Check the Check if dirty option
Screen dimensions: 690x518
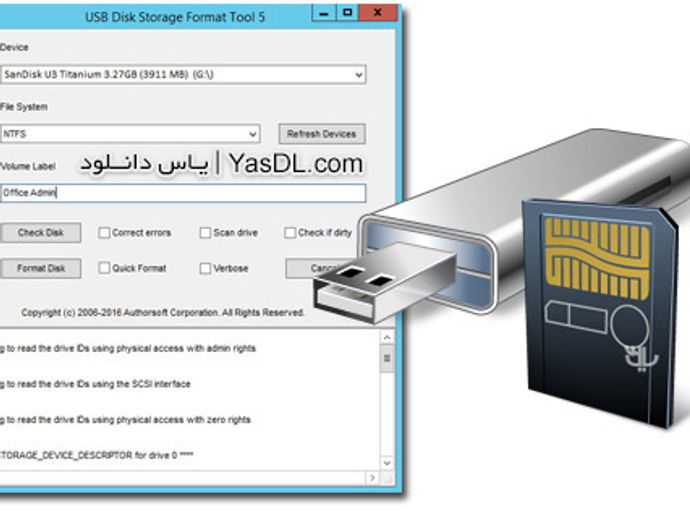[x=290, y=233]
